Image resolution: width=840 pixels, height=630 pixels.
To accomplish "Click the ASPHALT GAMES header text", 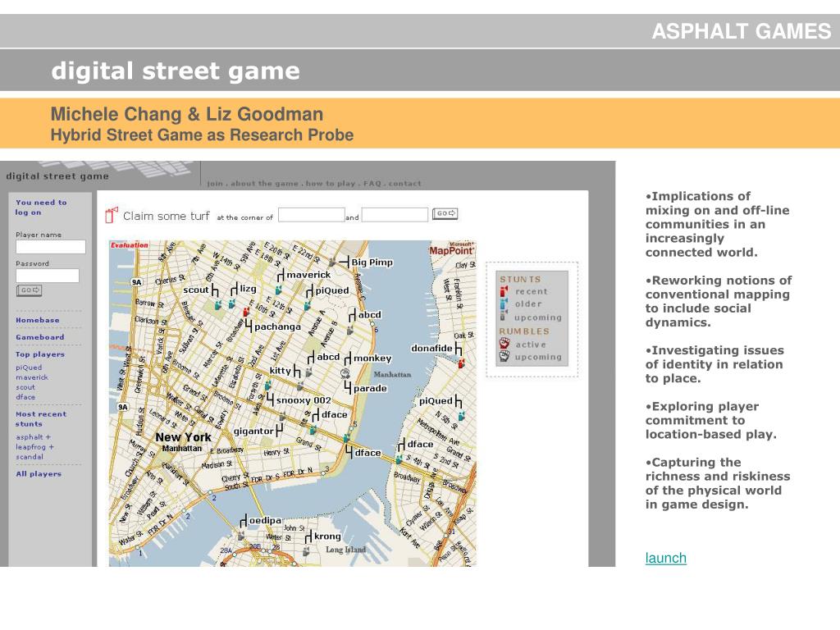I will pyautogui.click(x=742, y=32).
